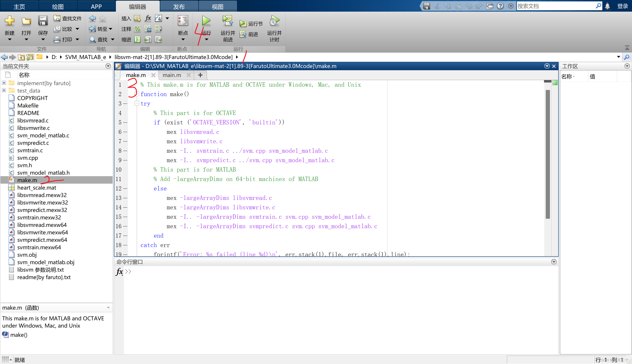This screenshot has height=364, width=632.
Task: Click the editor vertical scrollbar thumb
Action: tap(548, 154)
